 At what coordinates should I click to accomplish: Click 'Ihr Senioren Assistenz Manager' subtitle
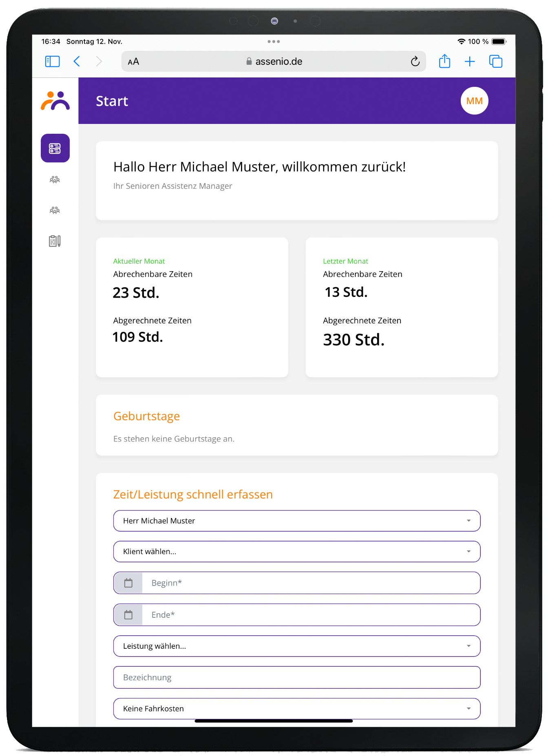tap(172, 186)
